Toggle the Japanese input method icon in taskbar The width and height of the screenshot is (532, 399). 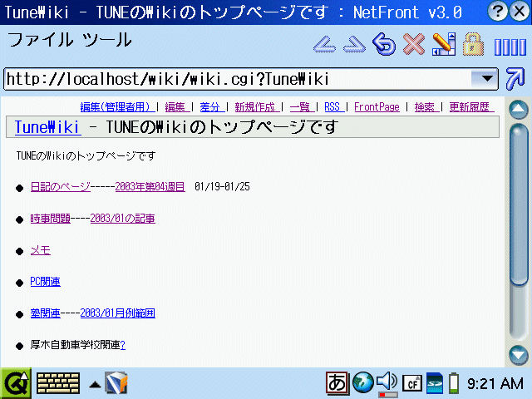[337, 383]
